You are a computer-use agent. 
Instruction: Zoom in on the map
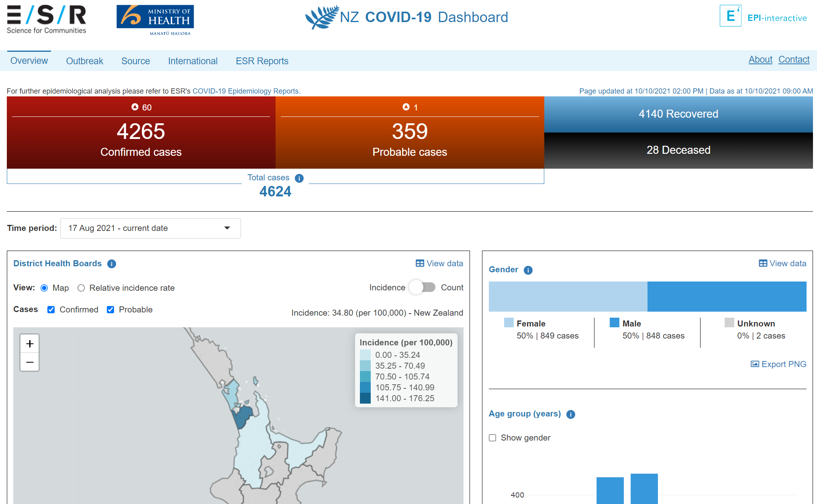(x=30, y=344)
